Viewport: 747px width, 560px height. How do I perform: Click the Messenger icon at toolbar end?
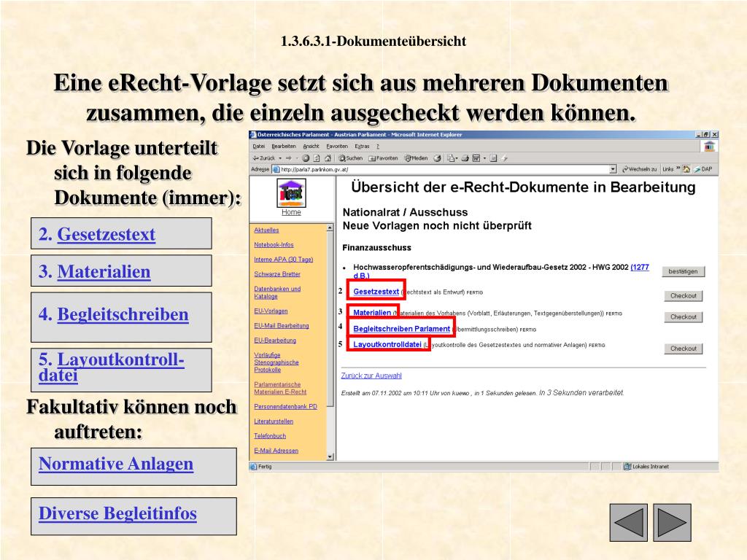coord(505,158)
